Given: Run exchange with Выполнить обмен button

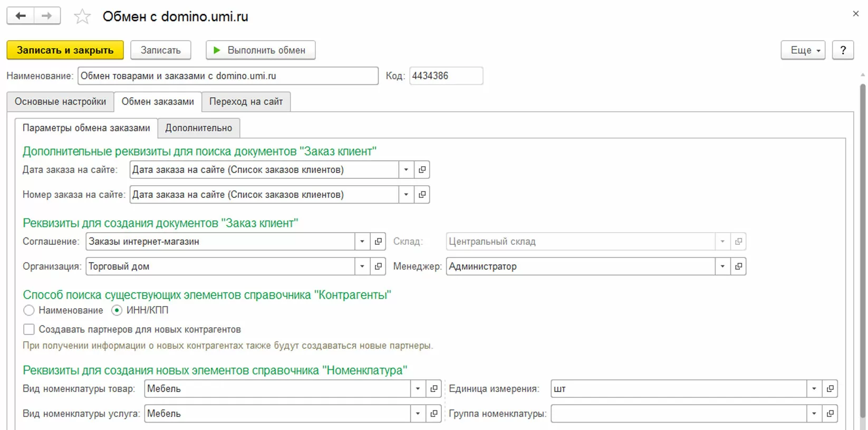Looking at the screenshot, I should 261,50.
